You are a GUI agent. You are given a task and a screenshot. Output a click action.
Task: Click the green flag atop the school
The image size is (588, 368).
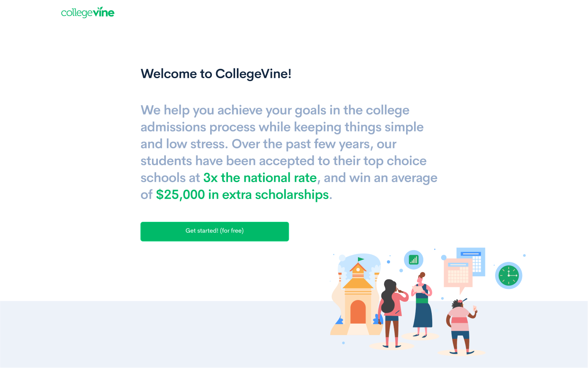(360, 259)
